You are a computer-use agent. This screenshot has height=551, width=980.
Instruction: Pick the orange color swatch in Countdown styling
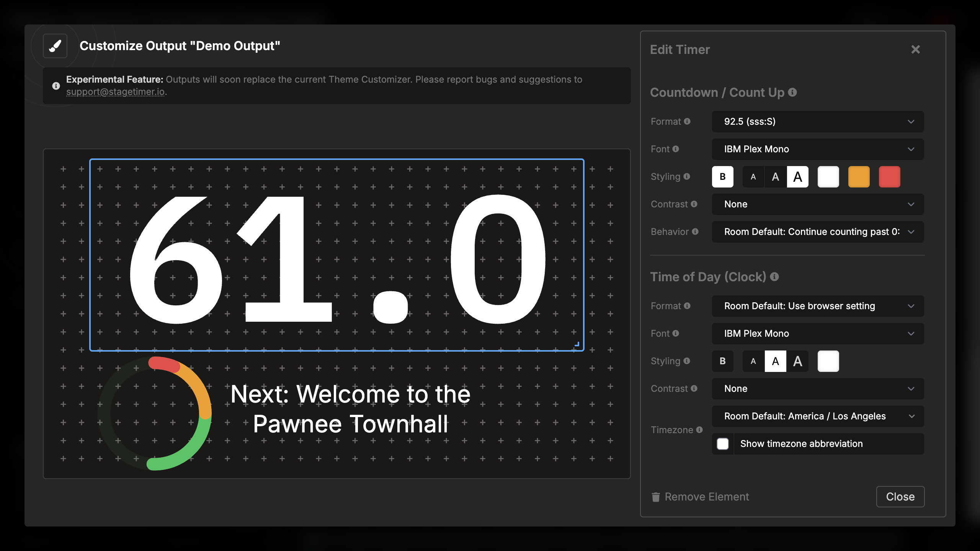[859, 177]
